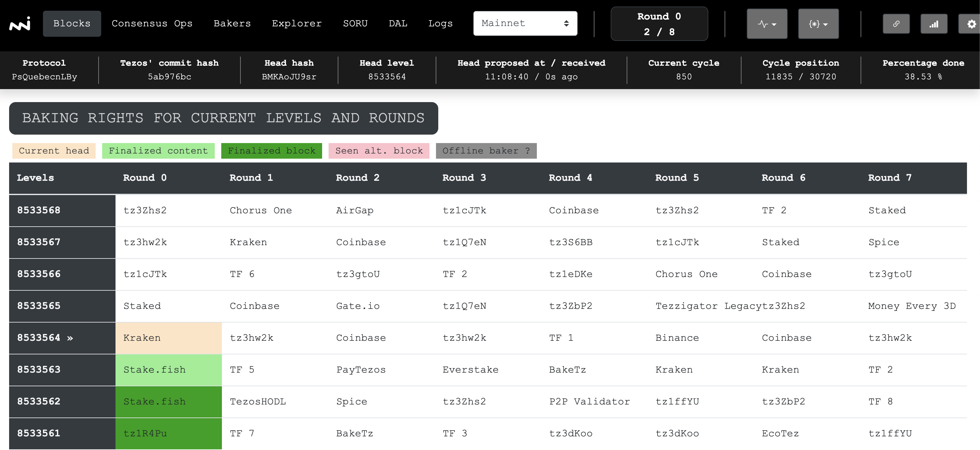
Task: Go to the Bakers tab
Action: point(232,23)
